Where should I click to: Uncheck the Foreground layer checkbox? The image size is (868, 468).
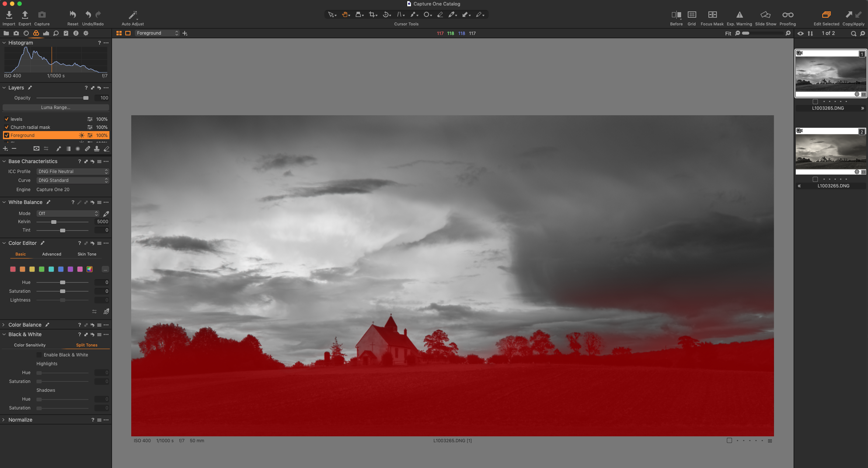point(7,136)
